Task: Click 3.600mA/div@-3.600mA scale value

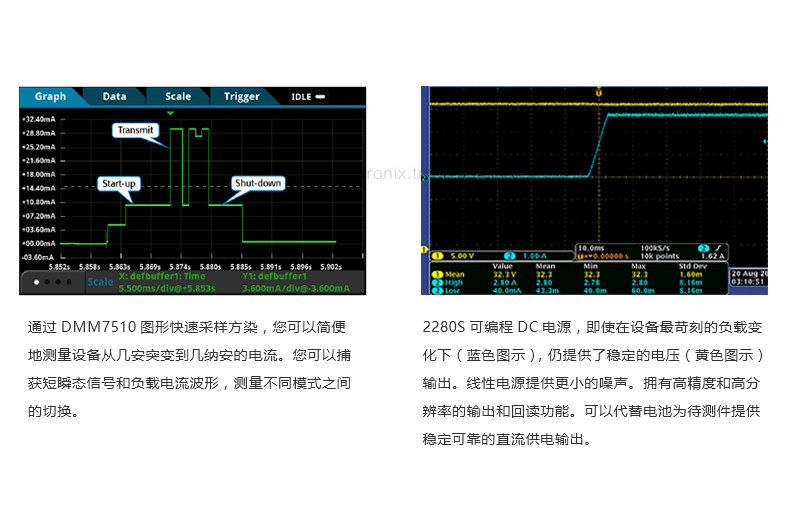Action: (296, 288)
